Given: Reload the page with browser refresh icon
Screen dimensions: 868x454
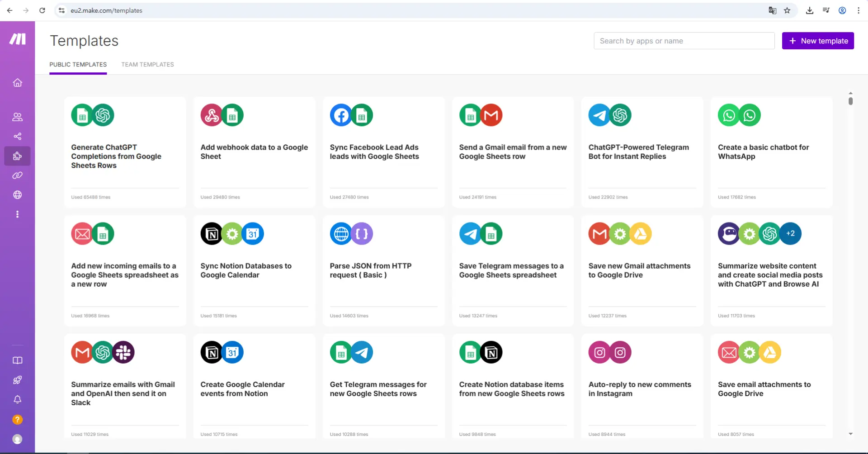Looking at the screenshot, I should pyautogui.click(x=42, y=10).
